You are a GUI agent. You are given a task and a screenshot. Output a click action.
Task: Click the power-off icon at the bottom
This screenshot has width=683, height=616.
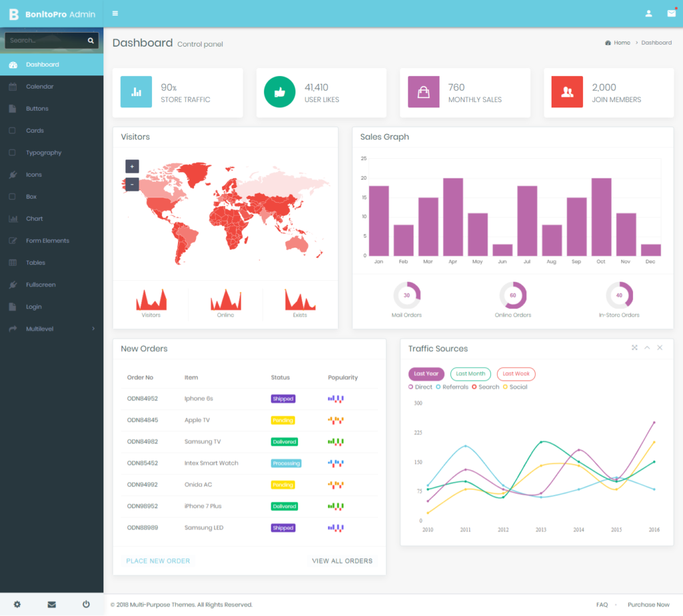[x=86, y=604]
